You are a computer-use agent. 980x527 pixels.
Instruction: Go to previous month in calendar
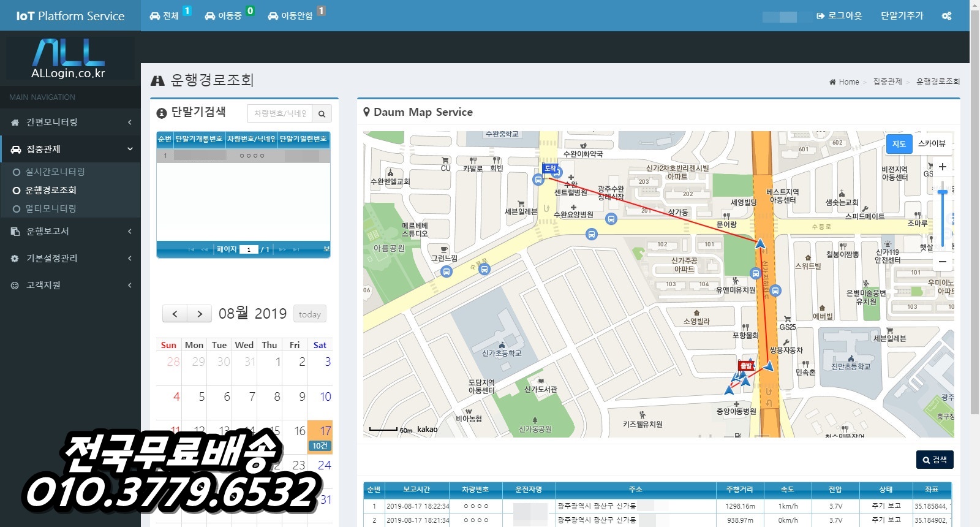pyautogui.click(x=175, y=314)
